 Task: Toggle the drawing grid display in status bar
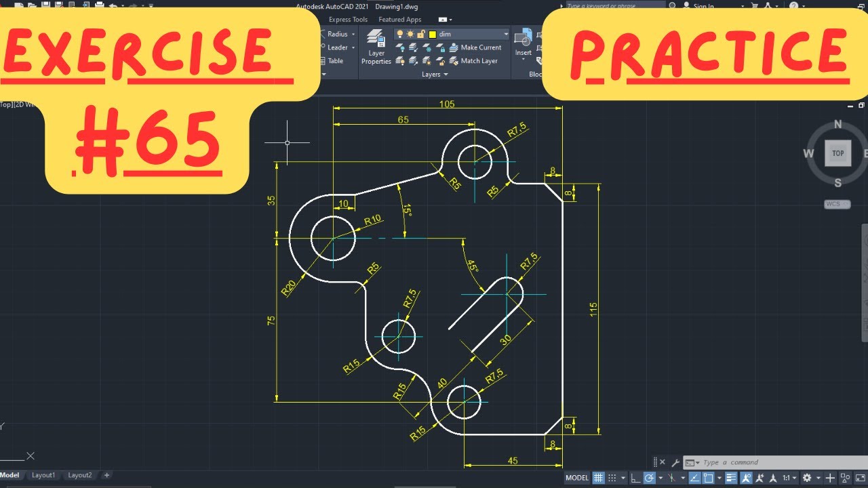(598, 478)
